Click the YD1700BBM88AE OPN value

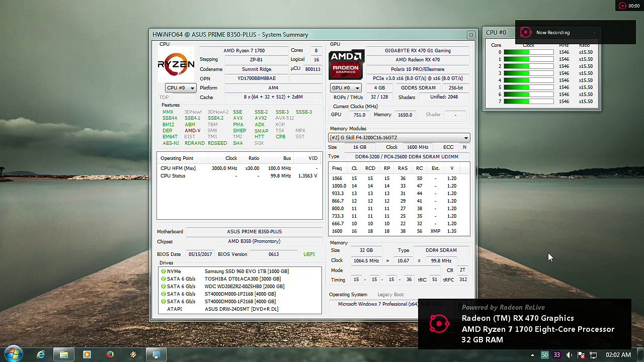(x=257, y=78)
